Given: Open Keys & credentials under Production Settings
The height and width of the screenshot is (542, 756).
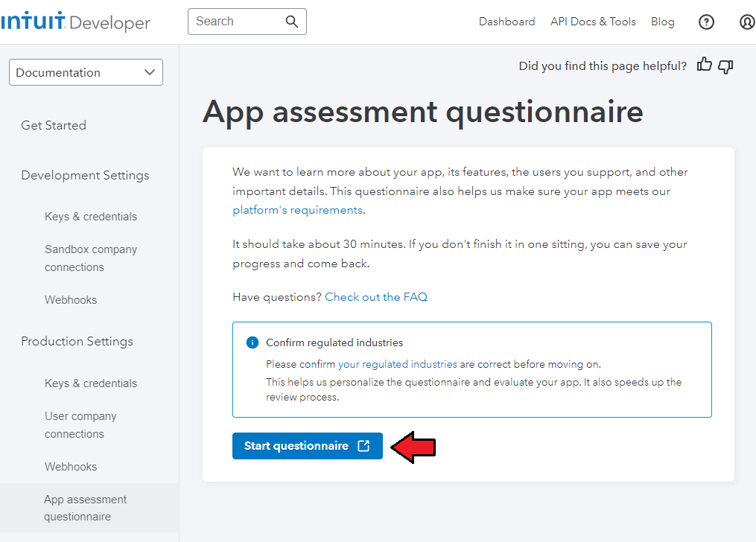Looking at the screenshot, I should point(91,383).
